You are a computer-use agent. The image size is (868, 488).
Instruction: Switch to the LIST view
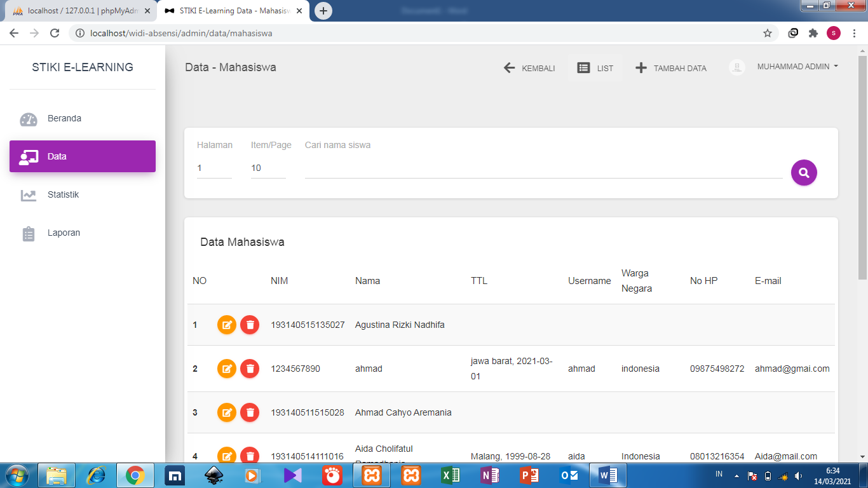click(x=595, y=68)
